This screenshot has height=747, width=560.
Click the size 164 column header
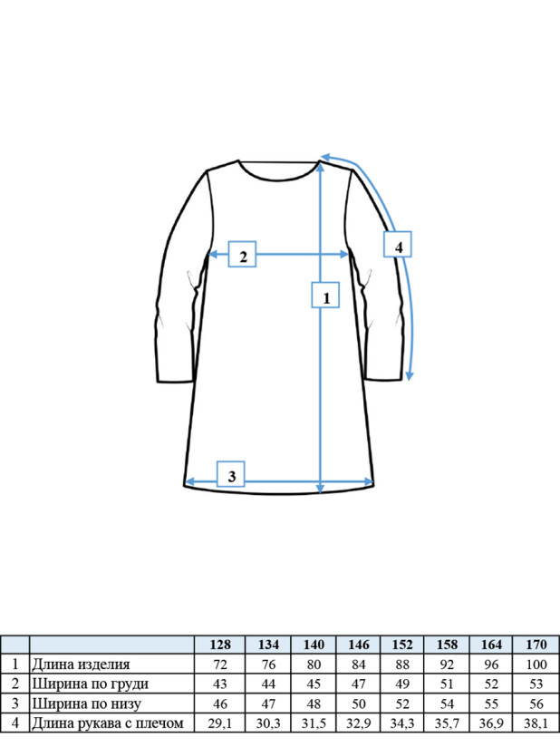tap(491, 645)
